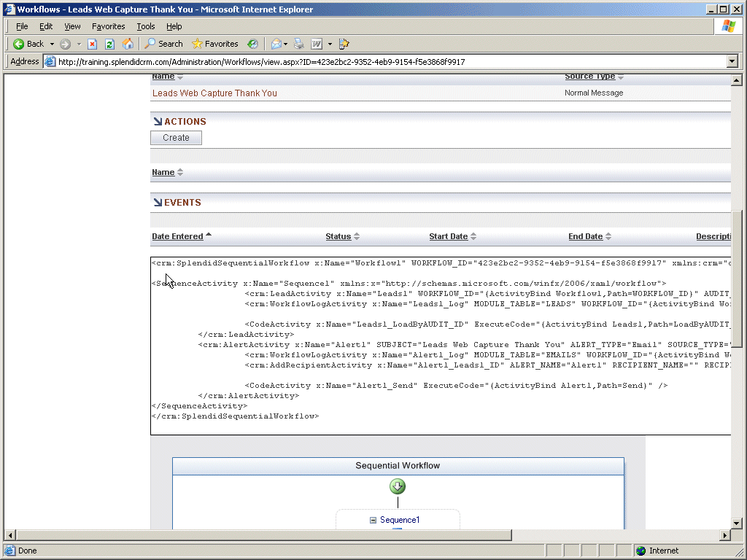Click the Mail toolbar icon
Screen dimensions: 747x560
tap(276, 44)
